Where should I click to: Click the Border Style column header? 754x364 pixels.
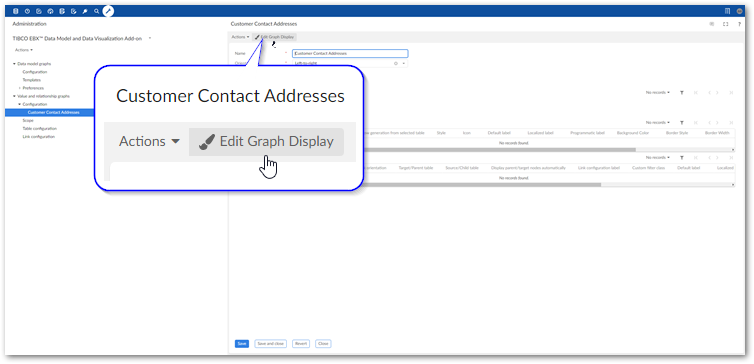point(677,132)
